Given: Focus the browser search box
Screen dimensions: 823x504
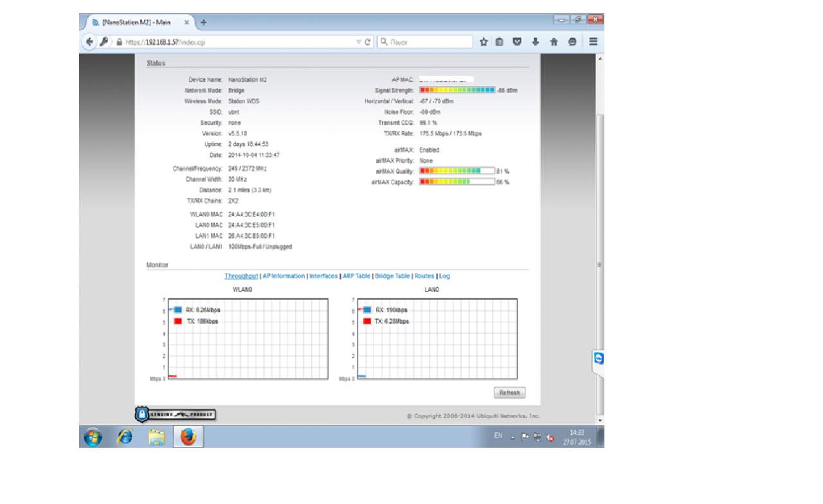Looking at the screenshot, I should pyautogui.click(x=425, y=42).
